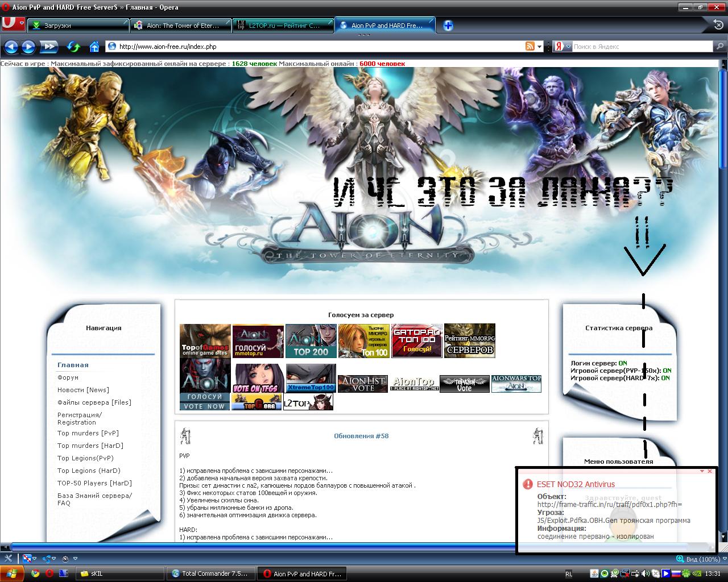The image size is (728, 582).
Task: Open the Yandex search engine dropdown
Action: 563,47
